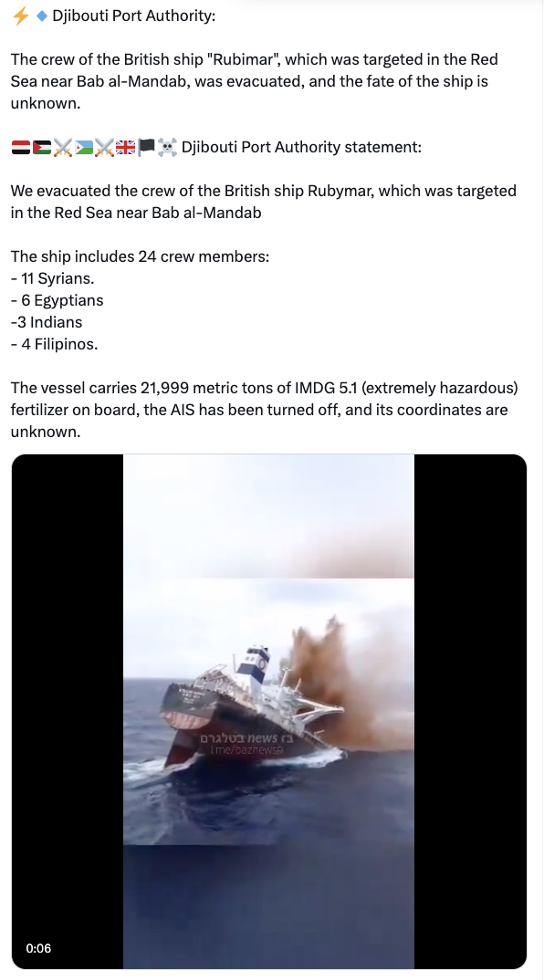This screenshot has width=544, height=980.
Task: Click the ship's funnel in the video
Action: point(255,662)
